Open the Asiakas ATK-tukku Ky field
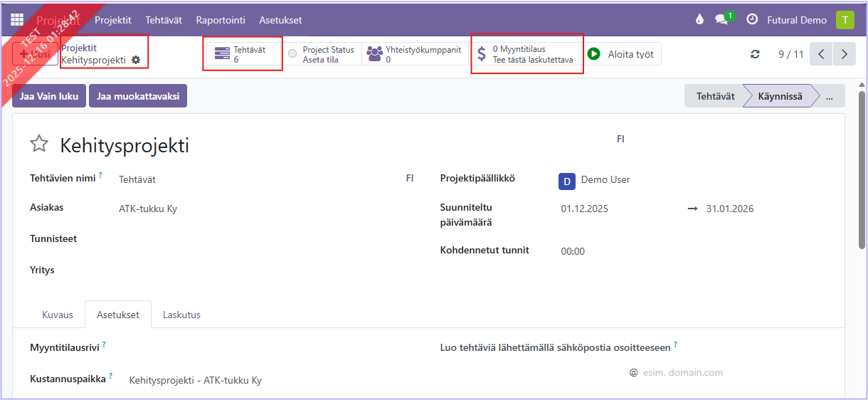Viewport: 868px width, 400px height. [x=148, y=209]
